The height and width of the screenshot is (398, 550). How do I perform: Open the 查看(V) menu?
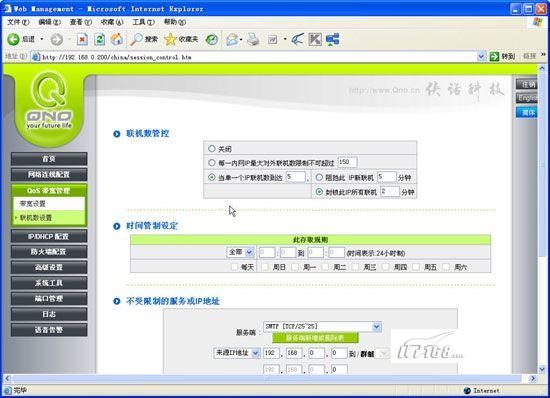(x=81, y=22)
